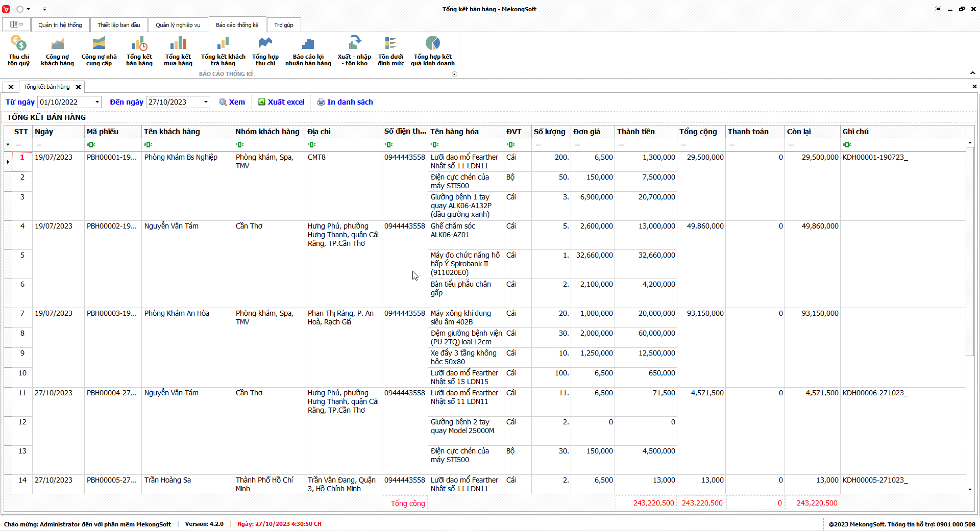
Task: Open Tồn dưới định mức report
Action: click(x=390, y=50)
